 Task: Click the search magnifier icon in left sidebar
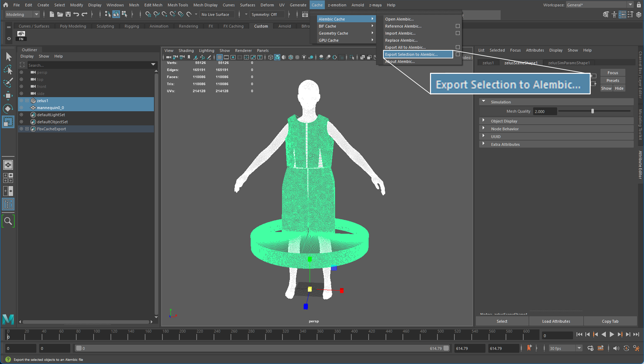pos(8,221)
